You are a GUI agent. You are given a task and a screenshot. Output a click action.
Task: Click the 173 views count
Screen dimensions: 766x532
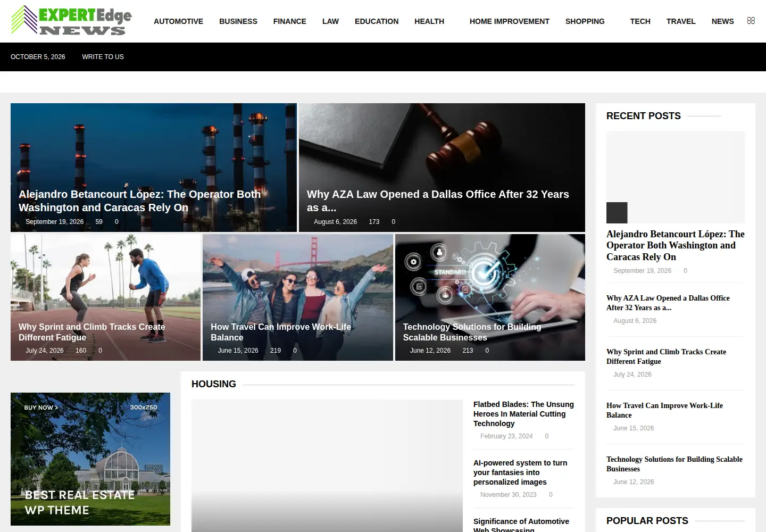point(374,222)
